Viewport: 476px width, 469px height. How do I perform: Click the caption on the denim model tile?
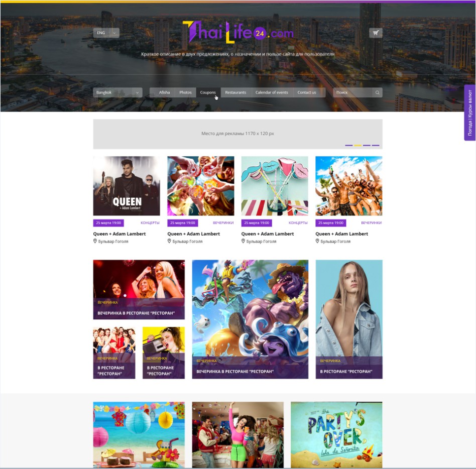[x=346, y=371]
